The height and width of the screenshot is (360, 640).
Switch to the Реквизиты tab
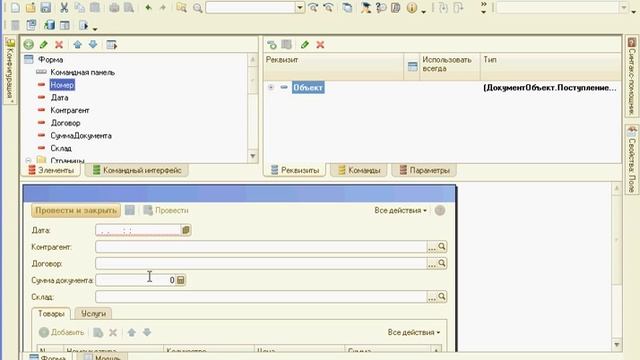[295, 170]
